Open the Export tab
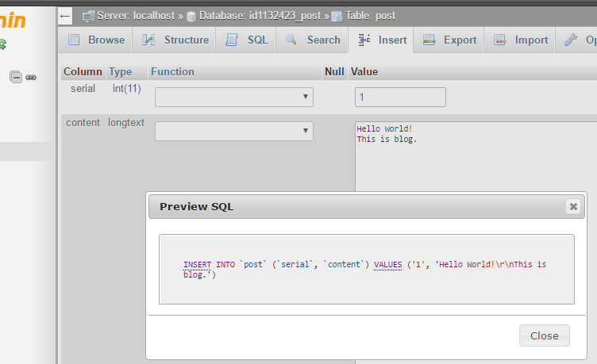The width and height of the screenshot is (597, 364). tap(450, 40)
